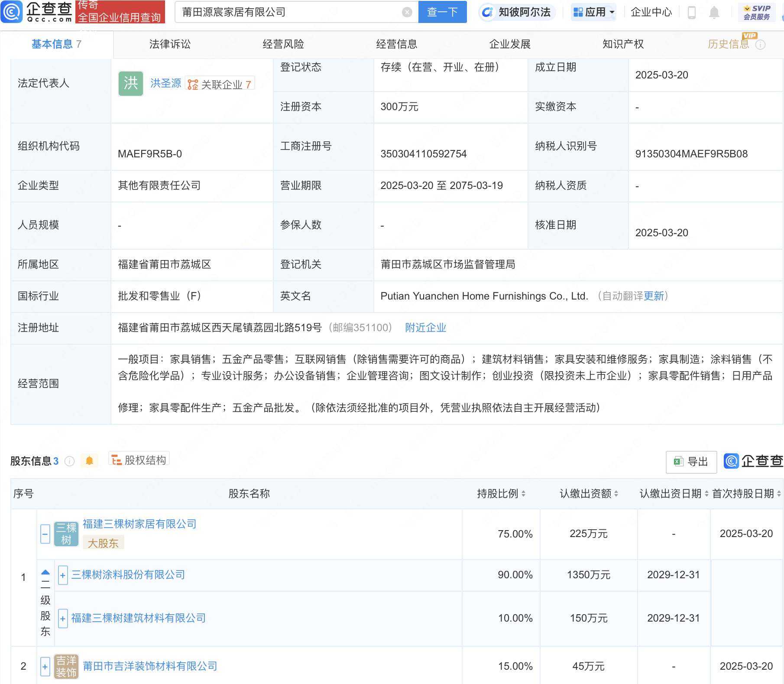Click the 洪 avatar of legal representative
This screenshot has width=784, height=684.
(131, 83)
